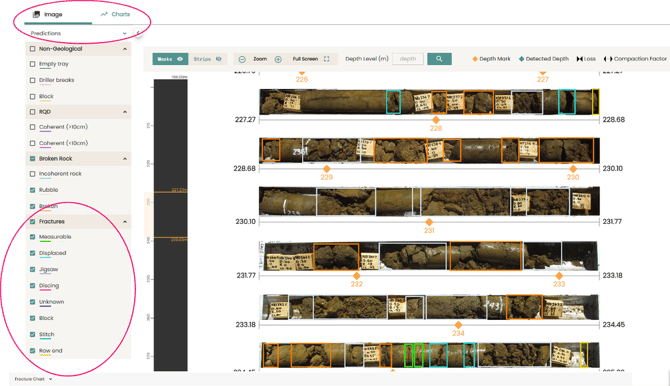670x386 pixels.
Task: Click the core image row starting 231.77
Action: [x=429, y=256]
